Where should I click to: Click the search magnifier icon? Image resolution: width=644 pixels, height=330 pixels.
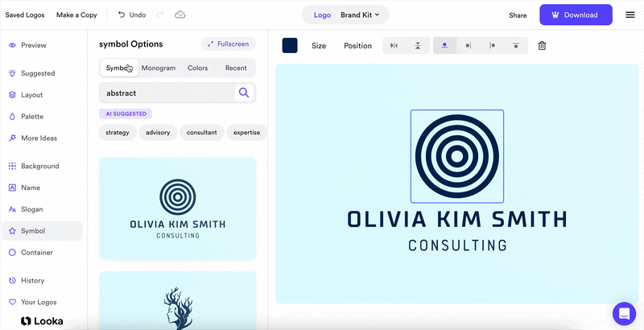pos(243,93)
